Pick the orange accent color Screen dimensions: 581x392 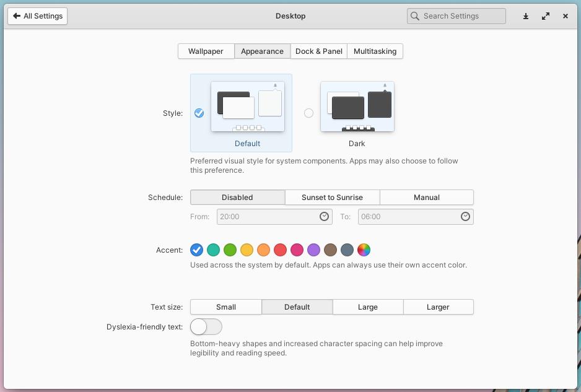(x=263, y=250)
